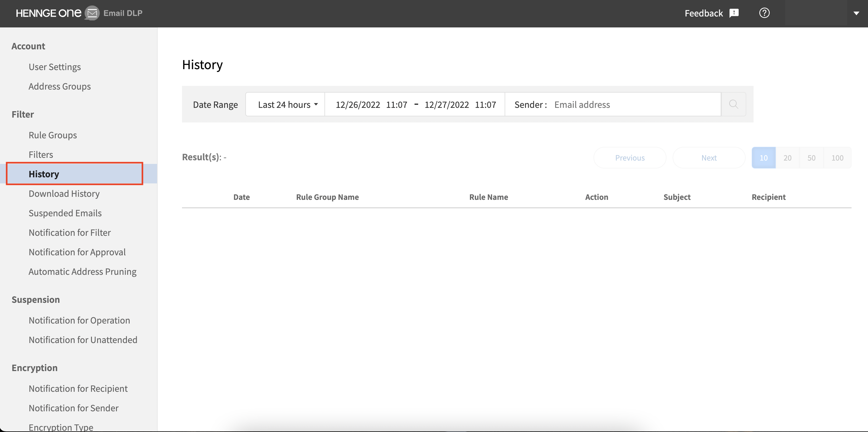Image resolution: width=868 pixels, height=432 pixels.
Task: Click the Next page button
Action: 709,158
